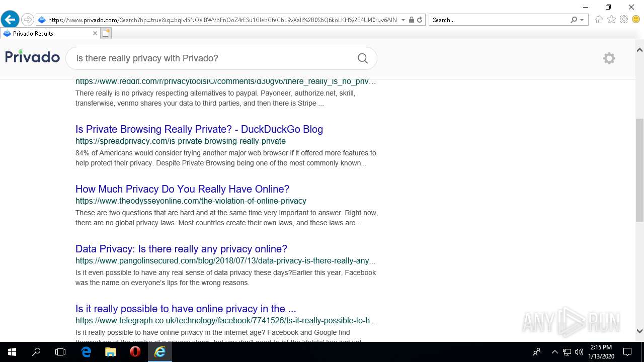Open 'How Much Privacy Do You Really Have Online?'
This screenshot has width=644, height=362.
click(183, 189)
